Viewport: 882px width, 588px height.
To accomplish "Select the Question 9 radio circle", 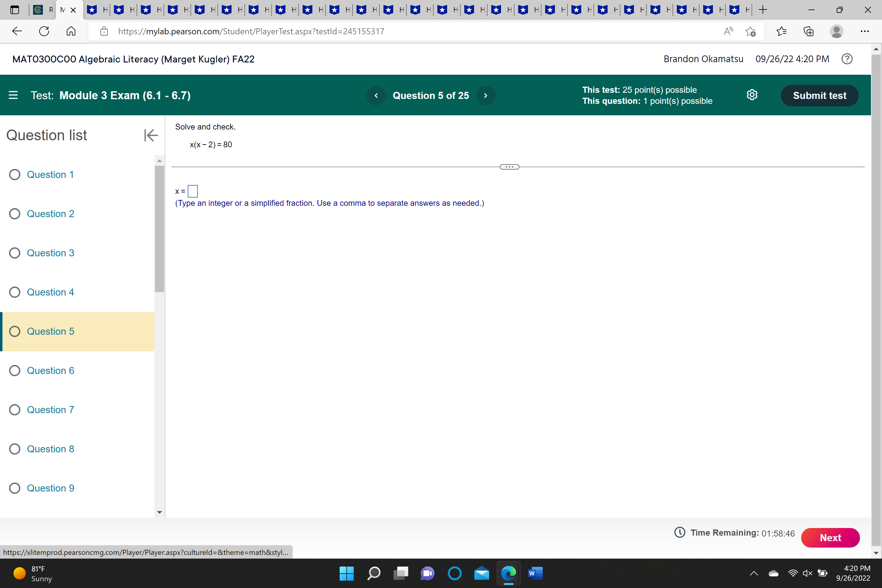I will click(x=15, y=488).
